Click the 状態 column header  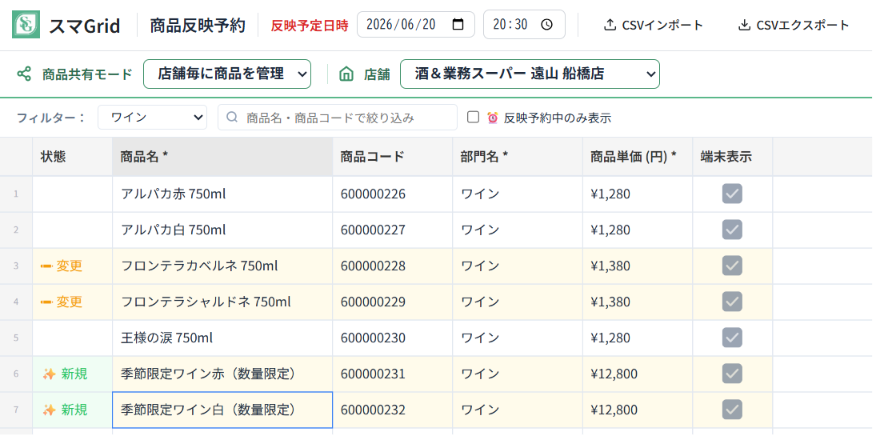(x=72, y=157)
